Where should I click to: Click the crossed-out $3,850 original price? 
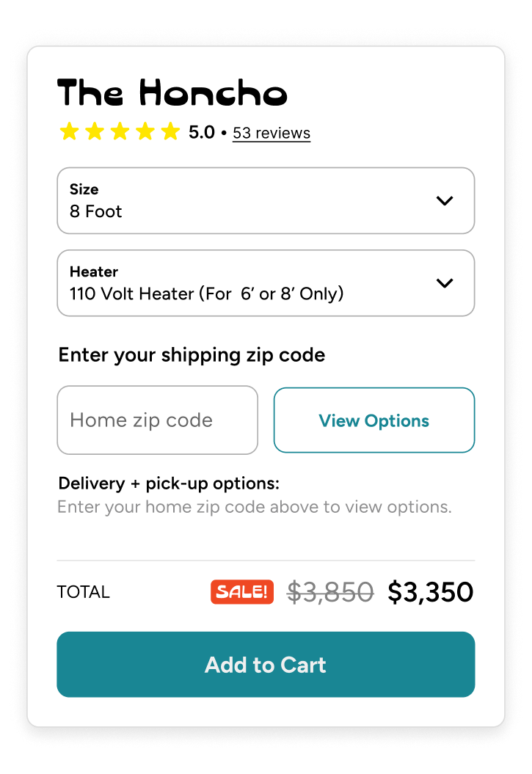click(331, 591)
